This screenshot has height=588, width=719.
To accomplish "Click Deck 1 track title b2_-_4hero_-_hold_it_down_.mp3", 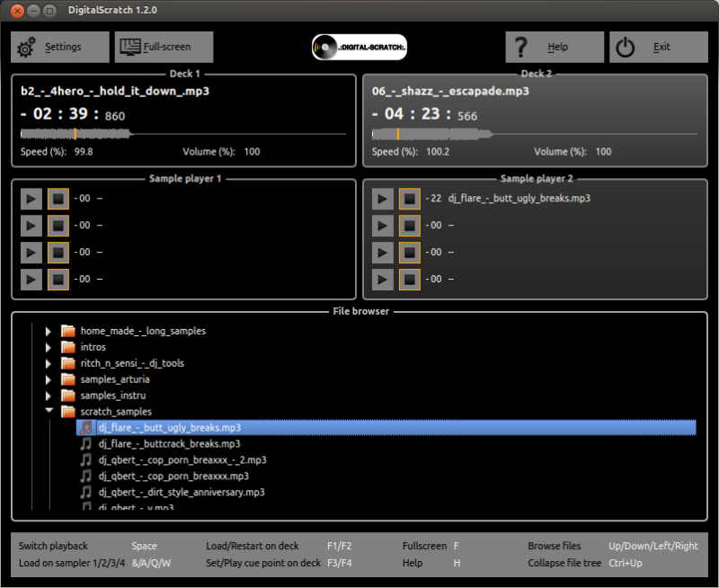I will 115,92.
